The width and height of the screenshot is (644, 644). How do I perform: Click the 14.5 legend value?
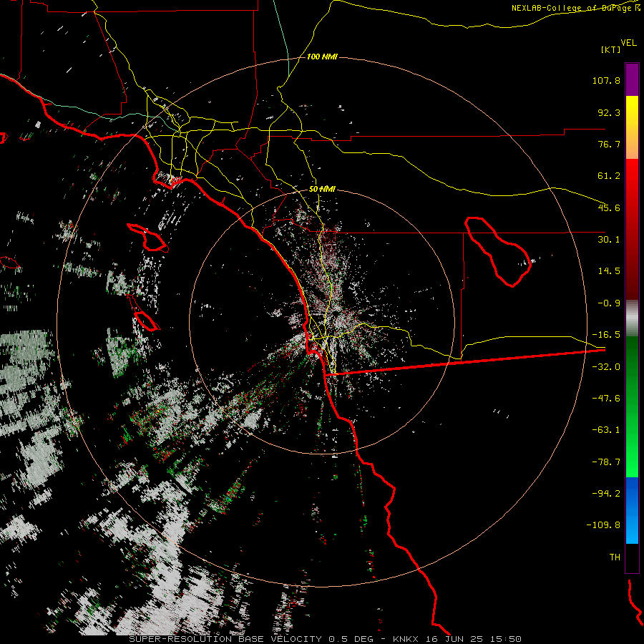pyautogui.click(x=609, y=271)
